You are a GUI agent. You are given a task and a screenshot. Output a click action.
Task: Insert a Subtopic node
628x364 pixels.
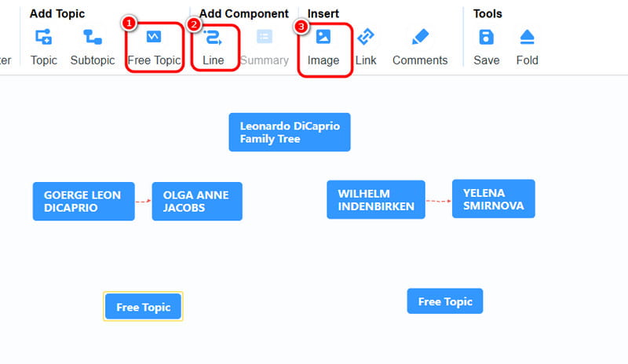click(x=93, y=47)
